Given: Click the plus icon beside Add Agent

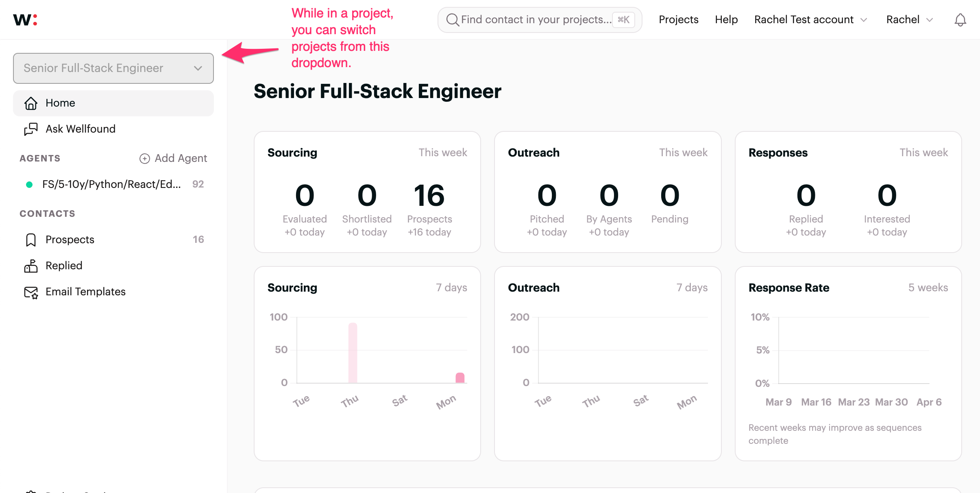Looking at the screenshot, I should click(144, 159).
